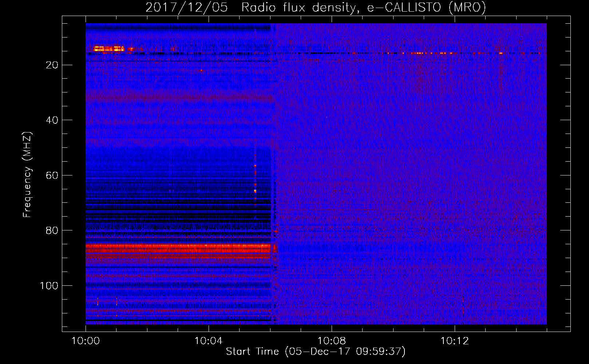Click the 80 MHz frequency tick label

[x=52, y=230]
